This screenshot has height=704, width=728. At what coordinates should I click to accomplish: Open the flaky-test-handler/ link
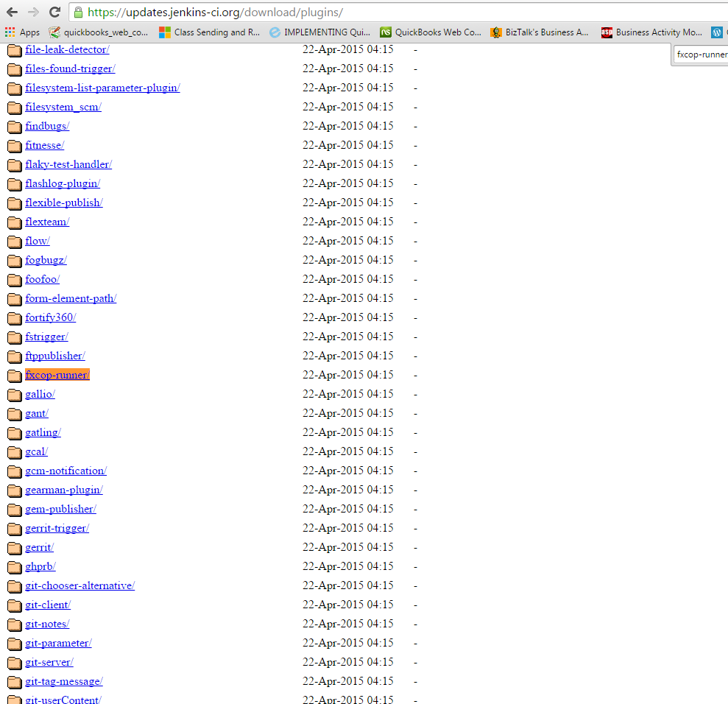pyautogui.click(x=68, y=164)
